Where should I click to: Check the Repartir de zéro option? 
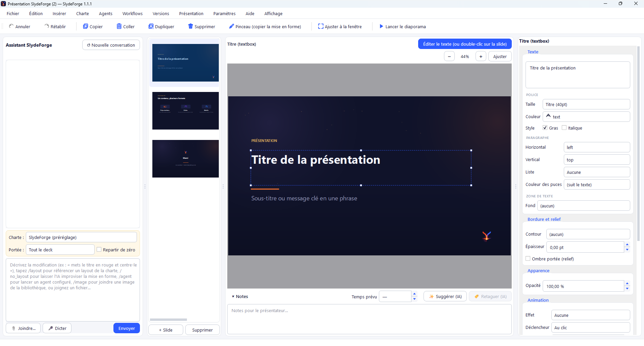coord(99,249)
